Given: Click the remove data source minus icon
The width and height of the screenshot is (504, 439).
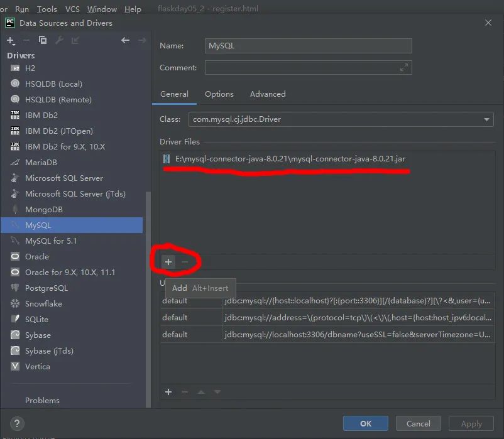Looking at the screenshot, I should (x=26, y=40).
